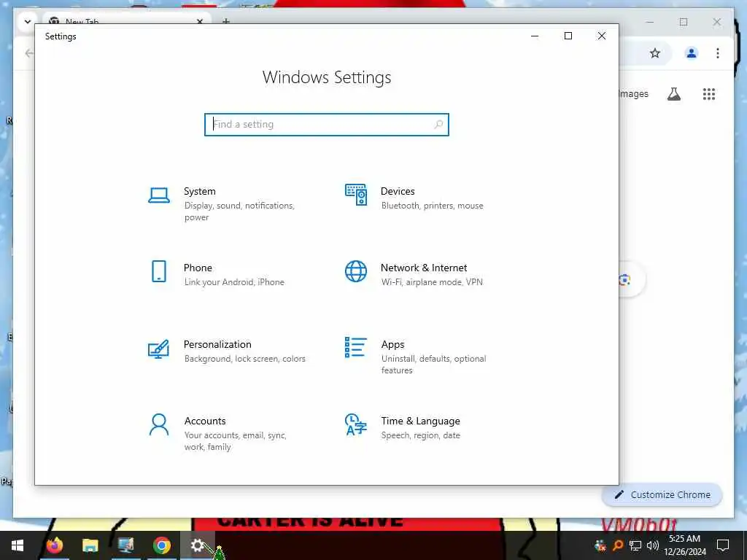Open the Accounts category title
The height and width of the screenshot is (560, 747).
coord(205,421)
